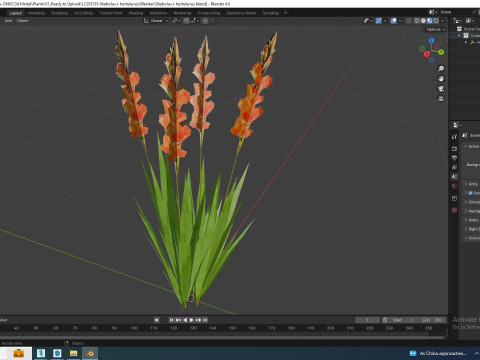Open the Object menu in viewport header
480x360 pixels.
coord(23,21)
